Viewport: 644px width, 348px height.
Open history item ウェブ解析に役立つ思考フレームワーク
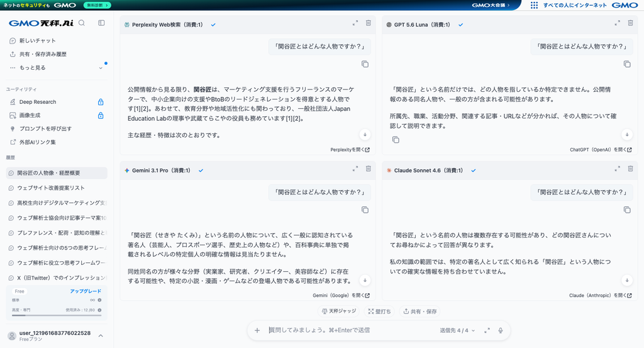57,263
